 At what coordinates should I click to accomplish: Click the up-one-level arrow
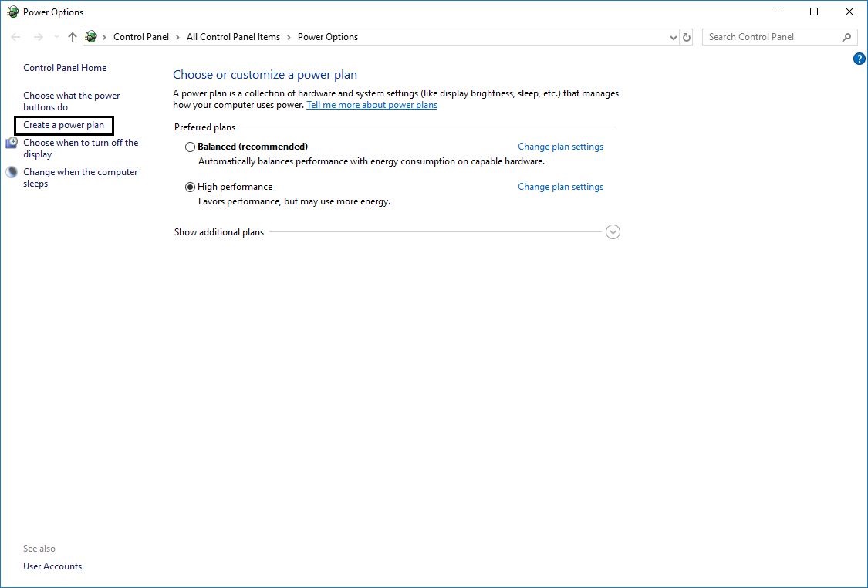pyautogui.click(x=72, y=36)
